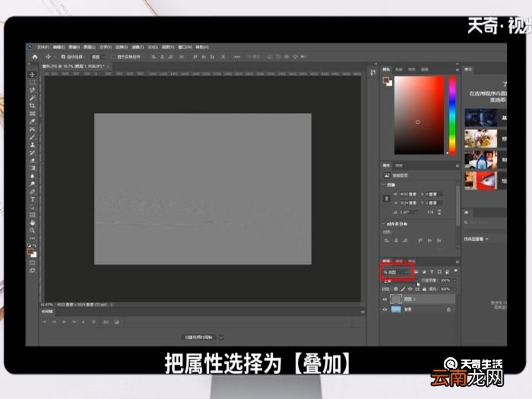Hide the Background layer eye icon
The image size is (532, 399).
pos(385,309)
